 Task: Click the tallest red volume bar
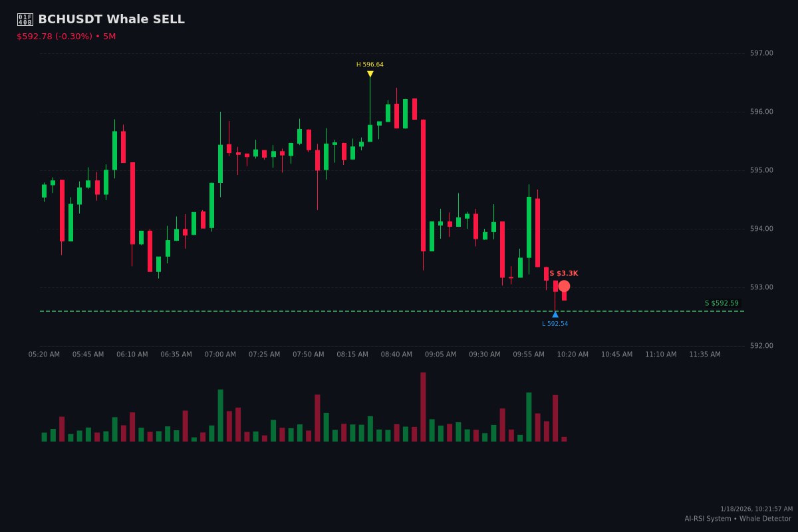pos(423,407)
